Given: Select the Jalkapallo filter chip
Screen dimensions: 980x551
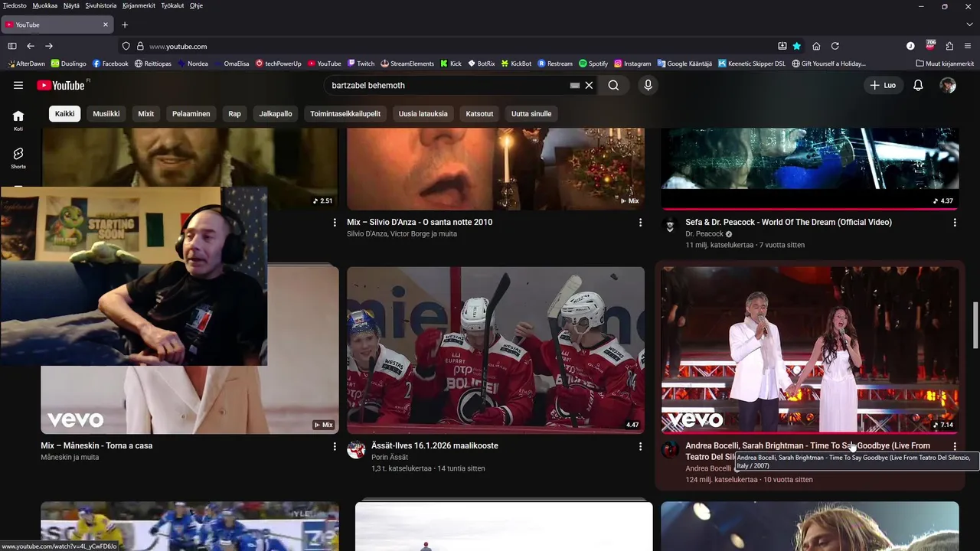Looking at the screenshot, I should pos(276,114).
